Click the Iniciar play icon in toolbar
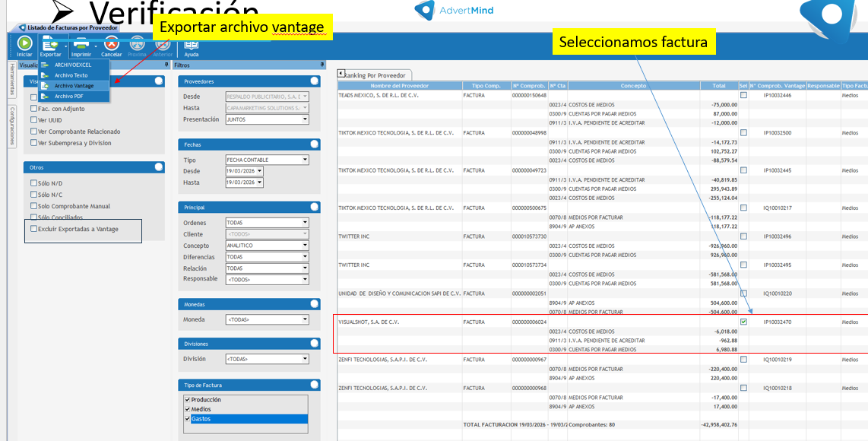This screenshot has height=441, width=868. [24, 43]
